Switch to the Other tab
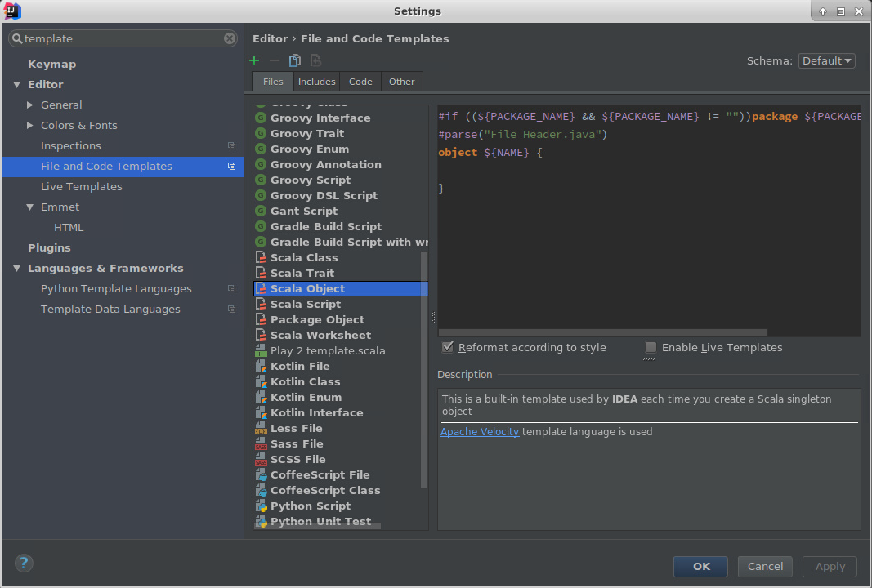 (x=401, y=82)
